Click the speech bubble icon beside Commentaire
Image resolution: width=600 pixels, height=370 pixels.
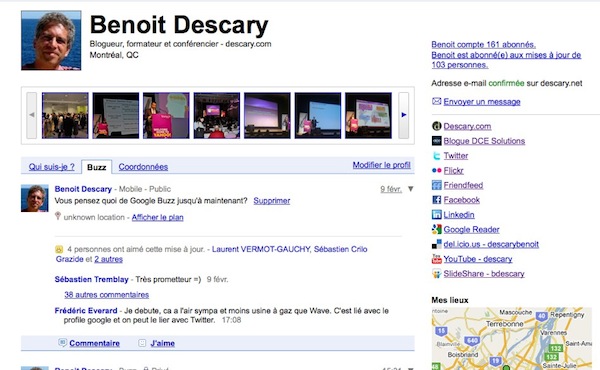point(62,342)
